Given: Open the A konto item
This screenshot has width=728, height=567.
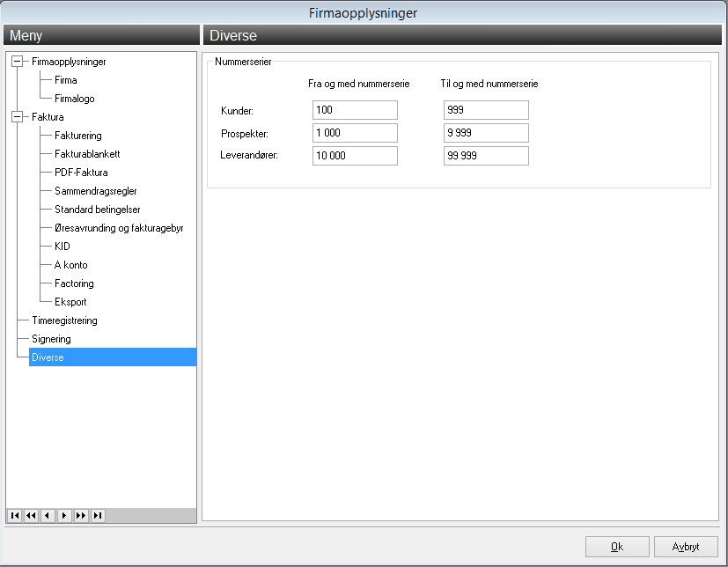Looking at the screenshot, I should [x=70, y=265].
